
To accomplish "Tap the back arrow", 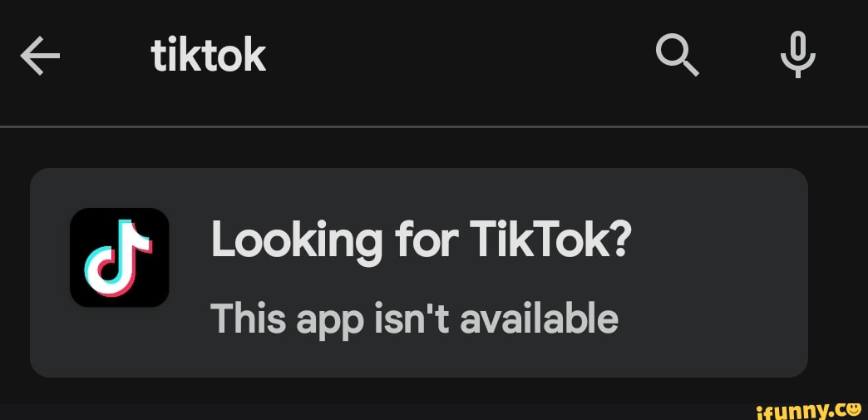I will coord(40,57).
